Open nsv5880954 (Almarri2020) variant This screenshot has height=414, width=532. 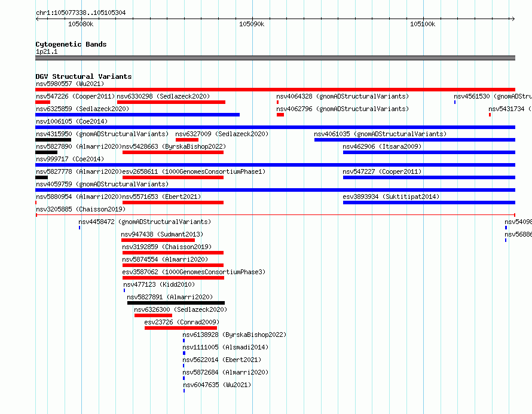pyautogui.click(x=79, y=197)
